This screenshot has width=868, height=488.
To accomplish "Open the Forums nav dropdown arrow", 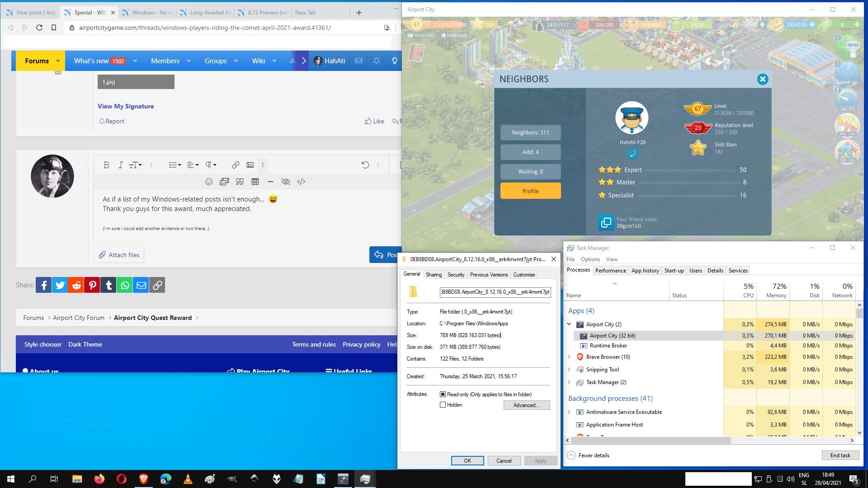I will pyautogui.click(x=58, y=61).
